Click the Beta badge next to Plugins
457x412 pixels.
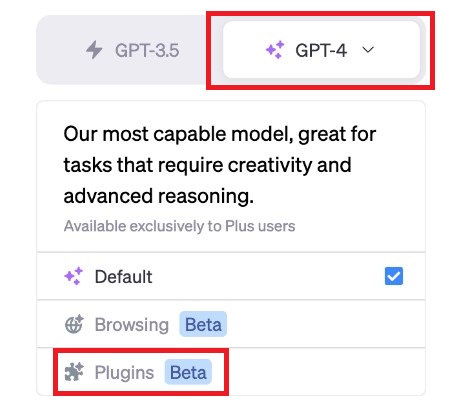pos(188,372)
